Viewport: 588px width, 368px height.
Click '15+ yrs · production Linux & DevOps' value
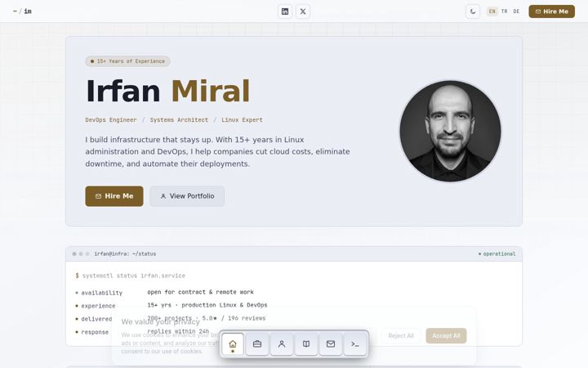(207, 305)
